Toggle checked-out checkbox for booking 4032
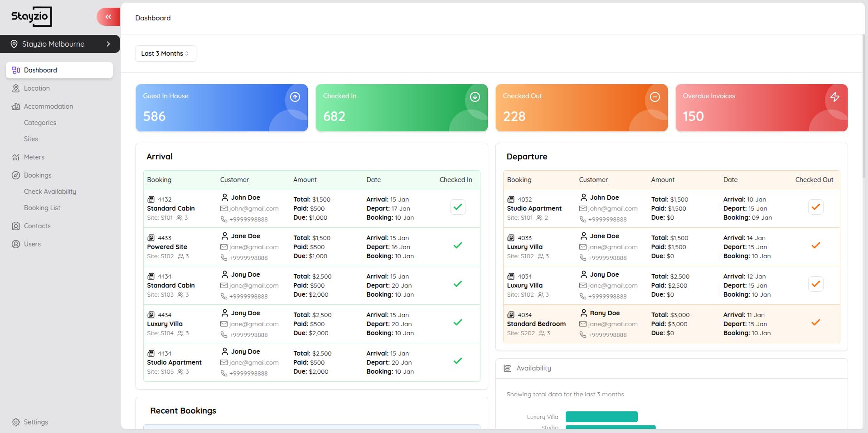Screen dimensions: 868x433 pyautogui.click(x=816, y=207)
